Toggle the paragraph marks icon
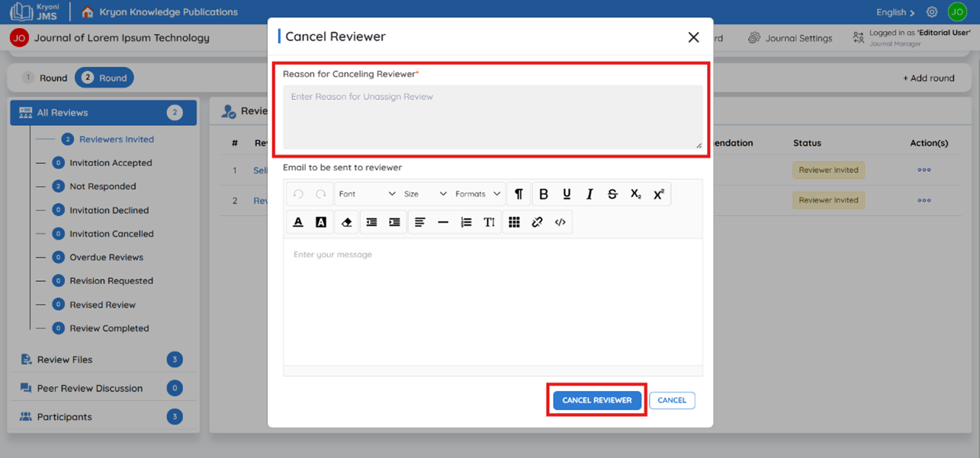Viewport: 980px width, 458px height. pos(519,194)
